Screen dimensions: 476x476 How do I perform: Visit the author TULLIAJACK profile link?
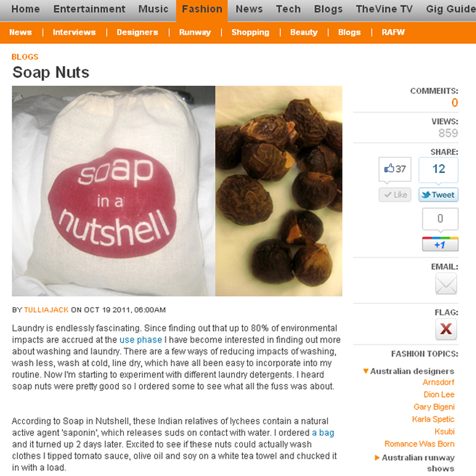tap(46, 310)
